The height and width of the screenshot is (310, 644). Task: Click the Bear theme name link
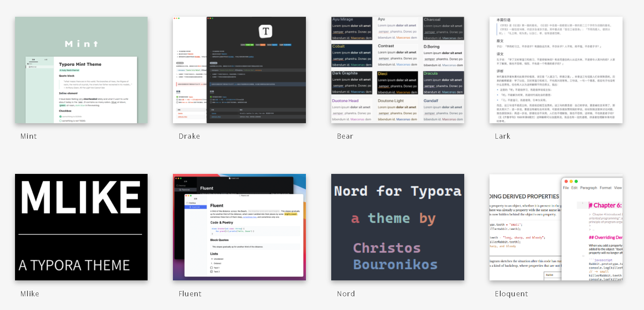[345, 136]
